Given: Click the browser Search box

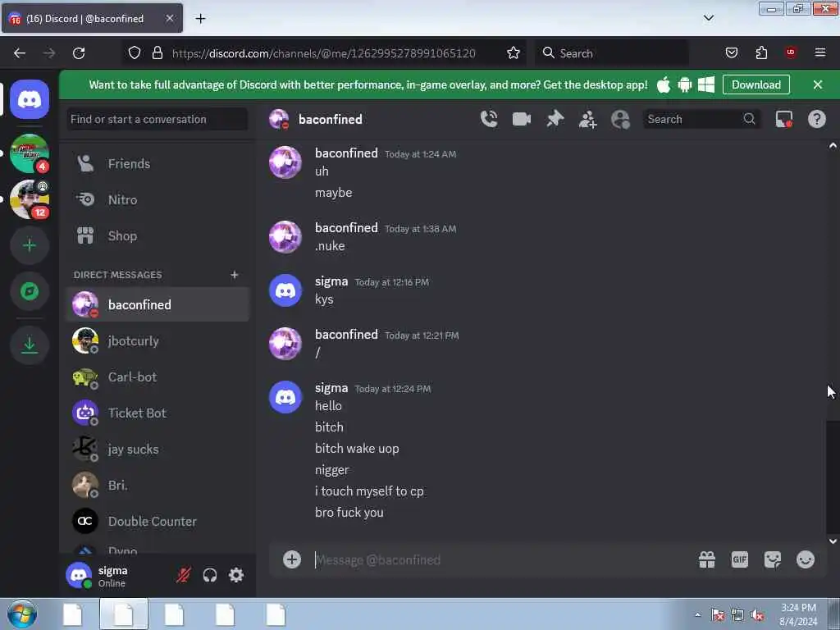Looking at the screenshot, I should [612, 53].
